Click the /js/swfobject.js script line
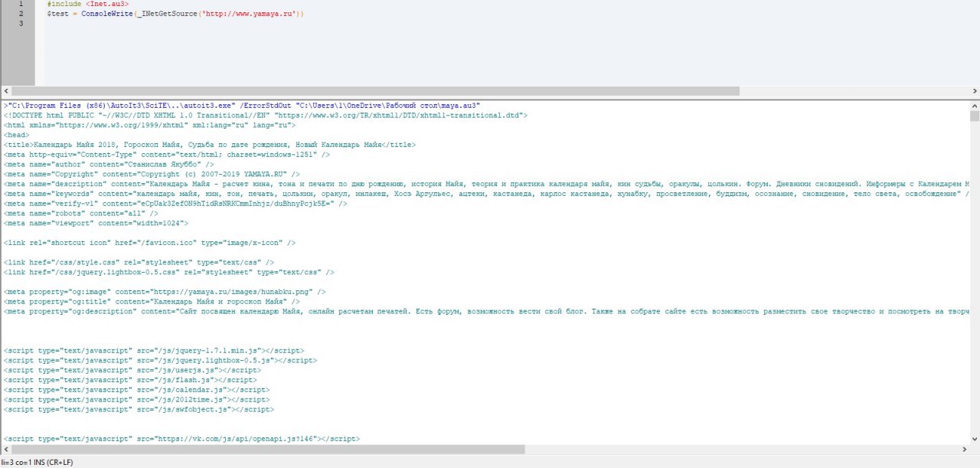This screenshot has height=468, width=980. coord(139,410)
